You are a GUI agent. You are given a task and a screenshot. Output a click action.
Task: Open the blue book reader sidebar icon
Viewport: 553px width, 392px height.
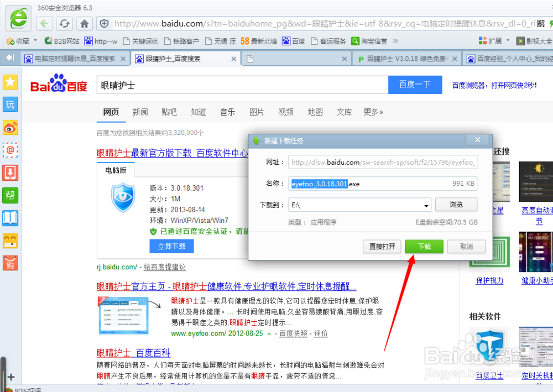tap(10, 218)
